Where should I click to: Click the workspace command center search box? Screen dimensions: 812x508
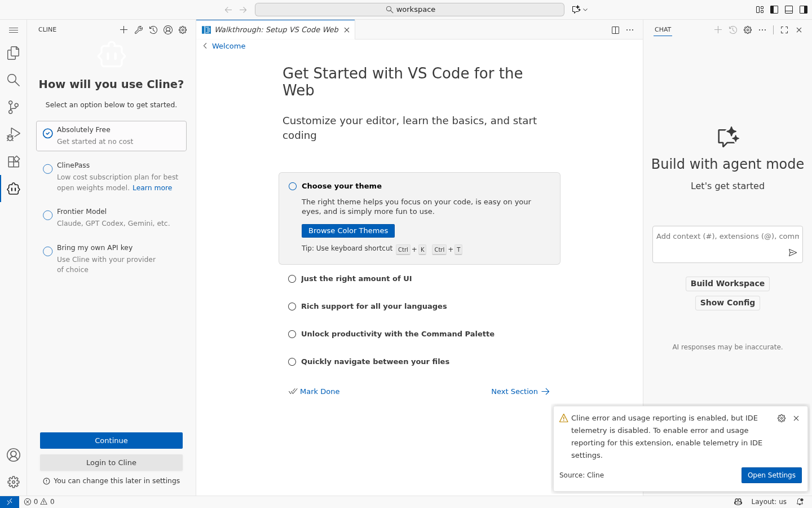coord(409,10)
